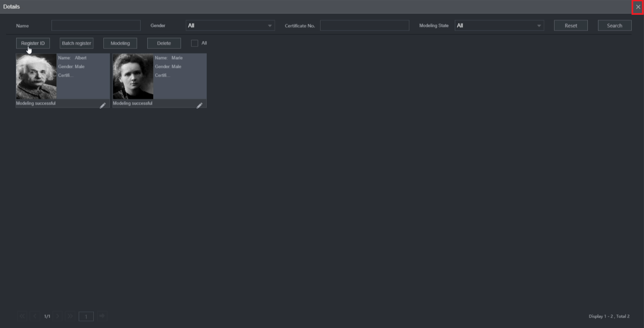The width and height of the screenshot is (644, 328).
Task: Open the Gender dropdown
Action: tap(230, 26)
